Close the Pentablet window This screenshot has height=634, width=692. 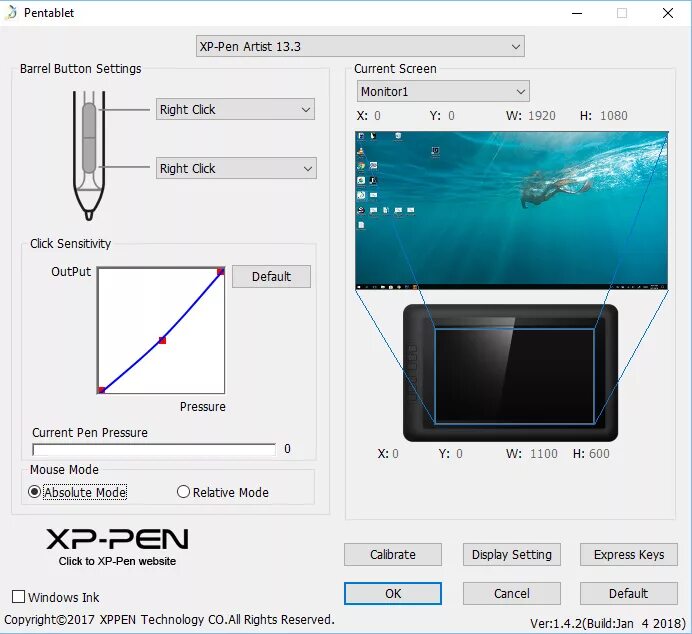click(668, 13)
